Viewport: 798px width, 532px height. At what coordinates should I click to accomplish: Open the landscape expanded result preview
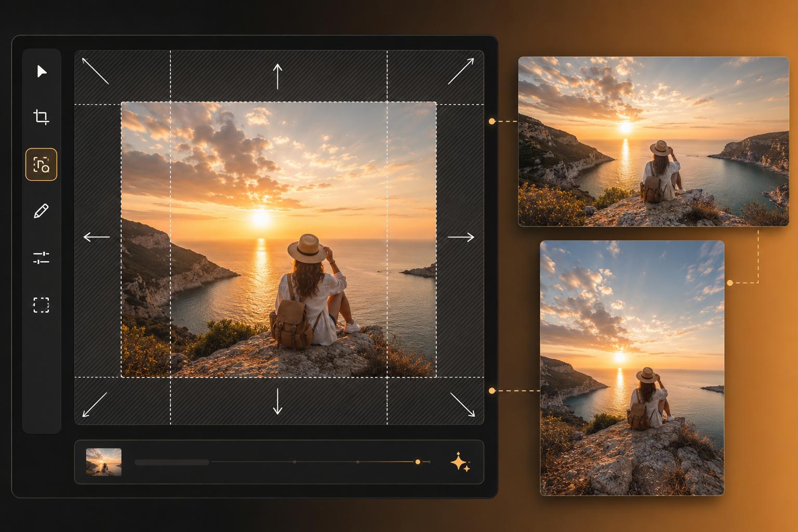pos(654,141)
